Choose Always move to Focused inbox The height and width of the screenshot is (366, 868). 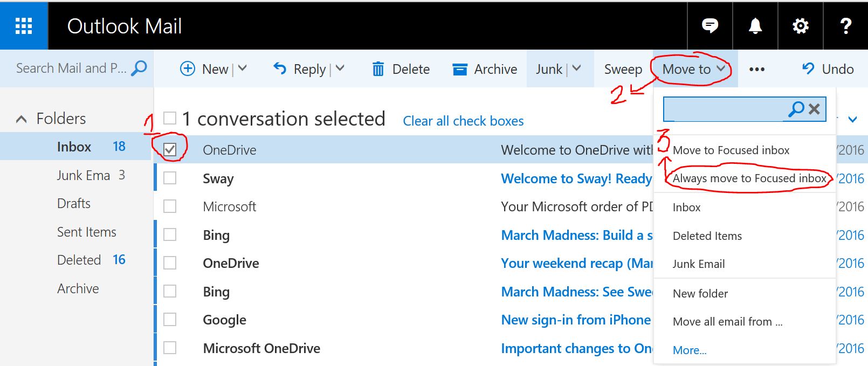[x=749, y=178]
